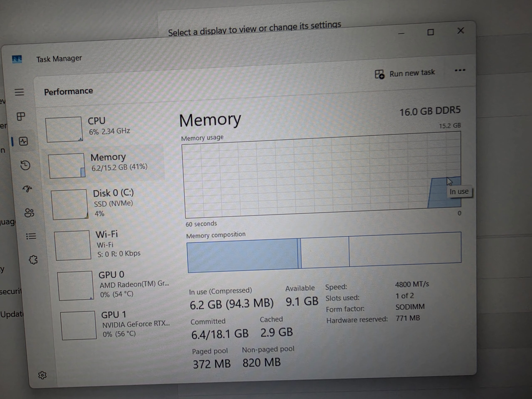This screenshot has height=399, width=532.
Task: Click the 9.1 GB available value
Action: [x=302, y=301]
